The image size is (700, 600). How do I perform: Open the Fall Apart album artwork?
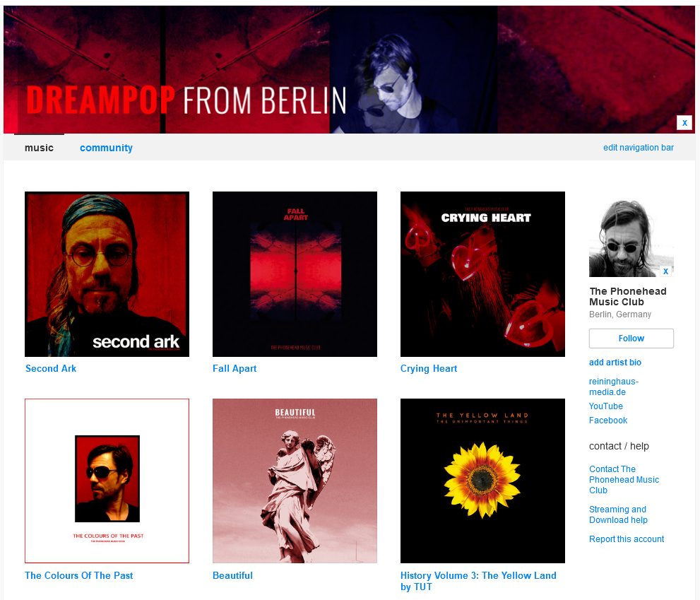coord(295,274)
